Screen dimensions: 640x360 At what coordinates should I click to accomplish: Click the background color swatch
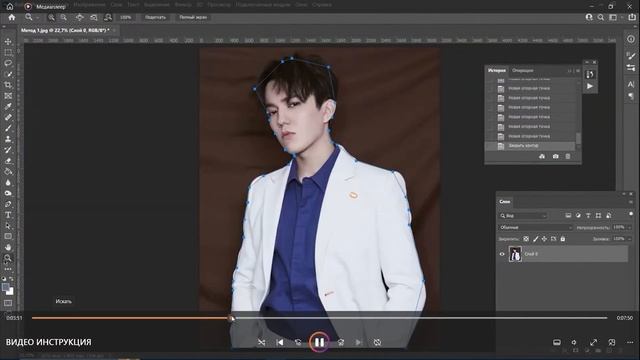(x=11, y=292)
